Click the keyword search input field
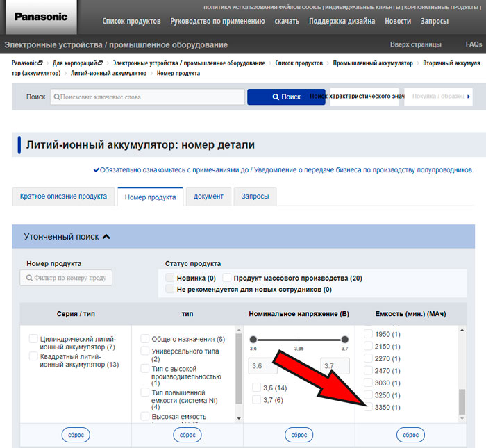Screen dimensions: 486x448 tap(147, 97)
